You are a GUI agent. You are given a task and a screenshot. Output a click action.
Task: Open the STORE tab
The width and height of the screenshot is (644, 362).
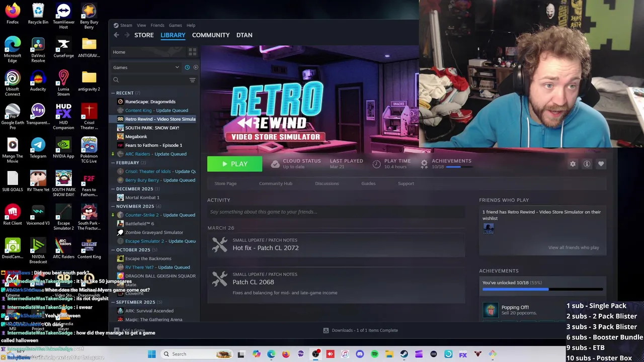(144, 35)
